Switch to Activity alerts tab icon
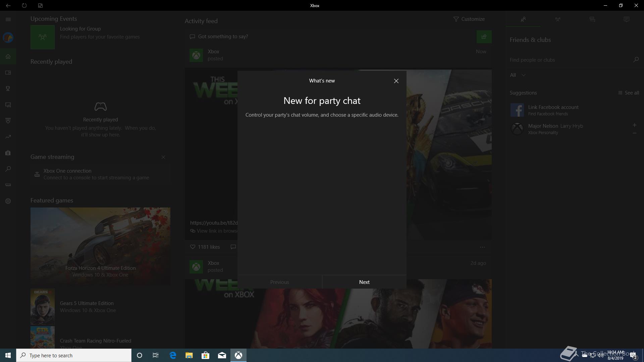Viewport: 644px width, 362px height. tap(626, 19)
